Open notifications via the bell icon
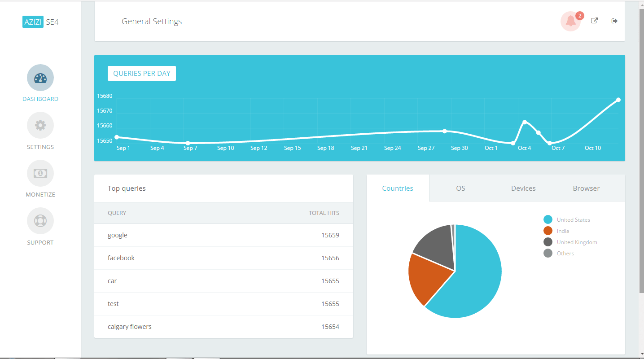This screenshot has width=644, height=359. point(570,21)
